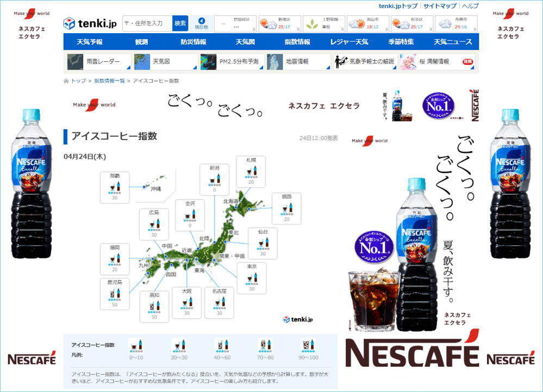Select 釧路 iced coffee index marker

pyautogui.click(x=287, y=208)
